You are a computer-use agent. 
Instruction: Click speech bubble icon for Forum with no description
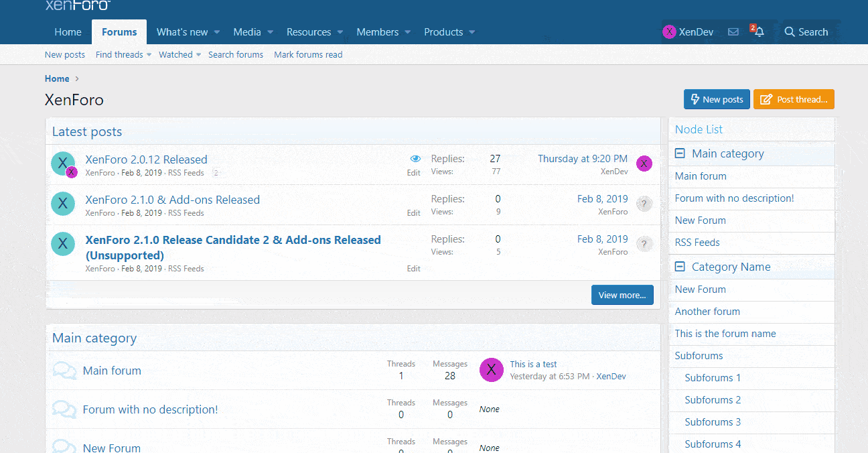64,409
